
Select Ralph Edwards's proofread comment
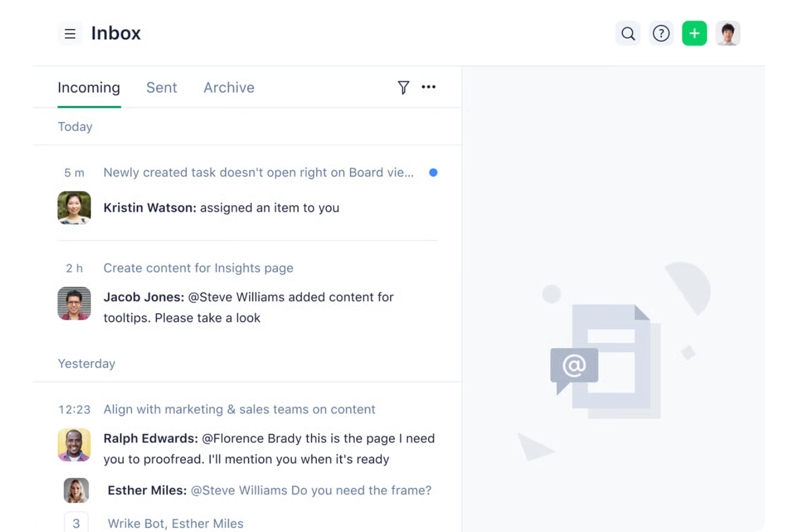[x=269, y=448]
